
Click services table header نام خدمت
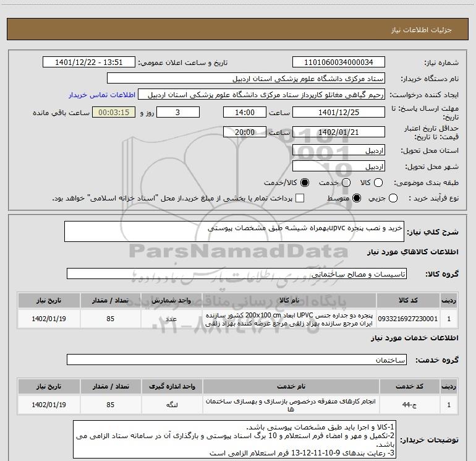coord(291,386)
